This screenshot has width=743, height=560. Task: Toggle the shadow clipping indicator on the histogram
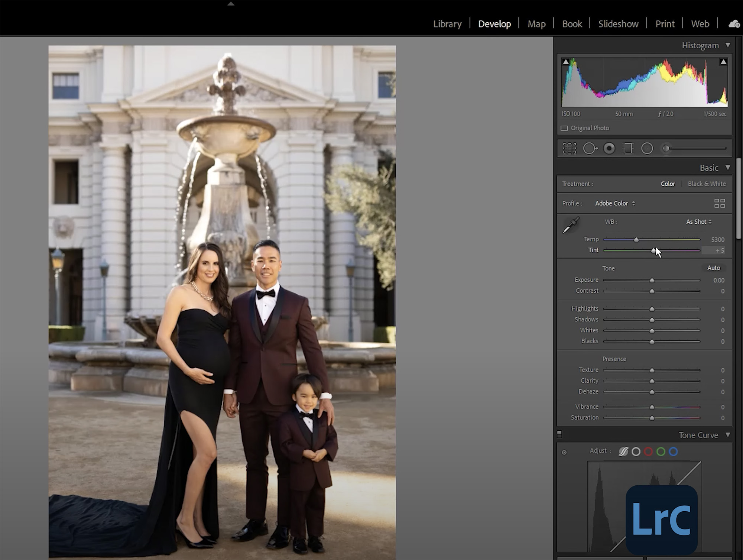(566, 61)
